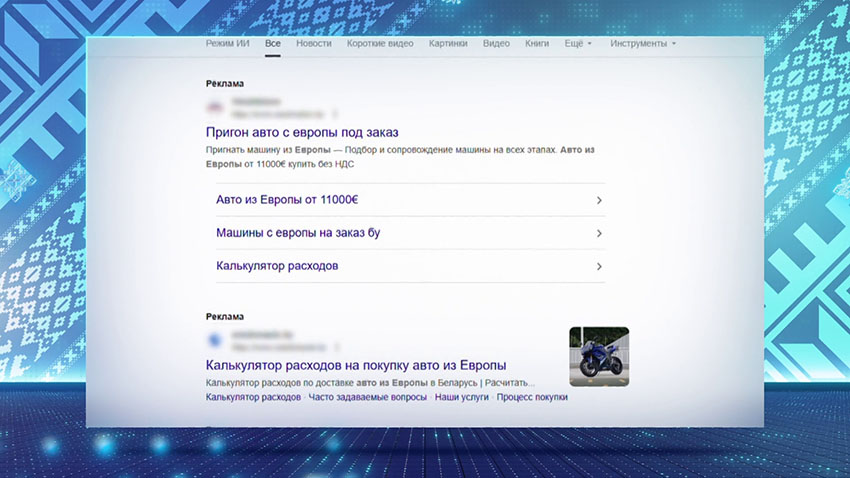Open 'Пригон авто с европы под заказ' link
This screenshot has width=850, height=478.
tap(302, 132)
